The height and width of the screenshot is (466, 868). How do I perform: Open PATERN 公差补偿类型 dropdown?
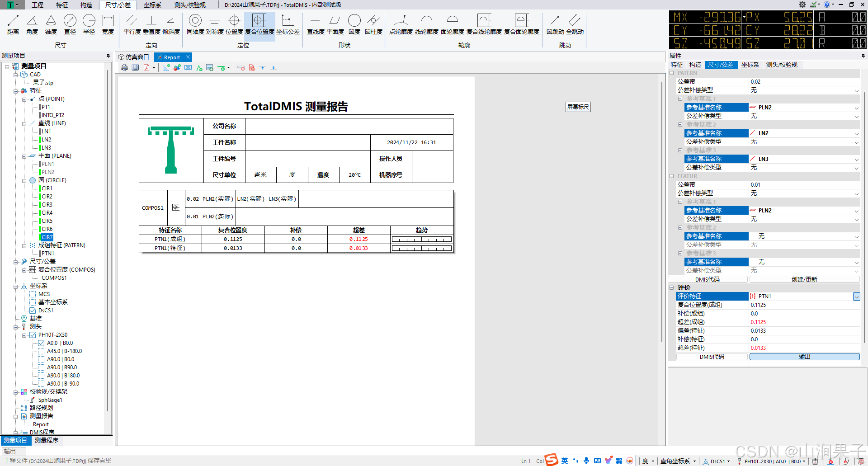[x=856, y=90]
